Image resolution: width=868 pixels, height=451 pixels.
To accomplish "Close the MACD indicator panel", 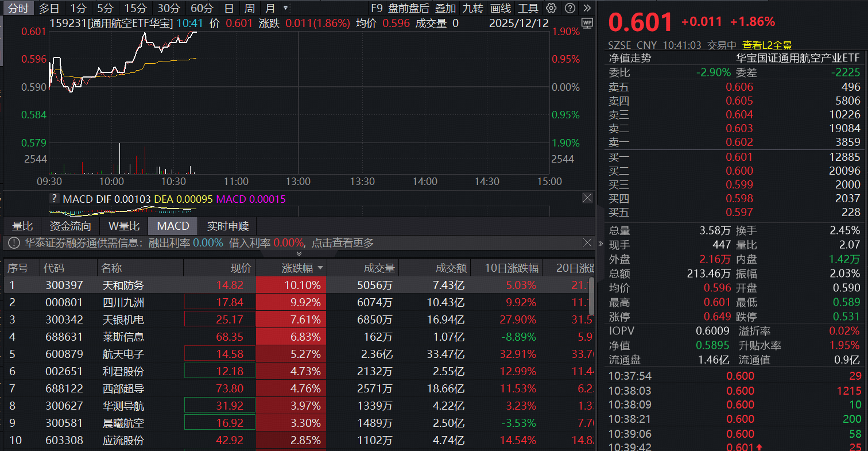I will [587, 198].
